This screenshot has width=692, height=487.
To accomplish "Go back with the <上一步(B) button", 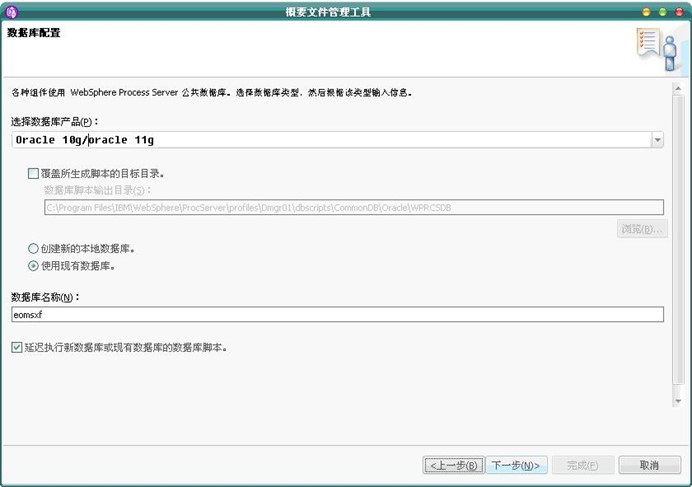I will 454,465.
